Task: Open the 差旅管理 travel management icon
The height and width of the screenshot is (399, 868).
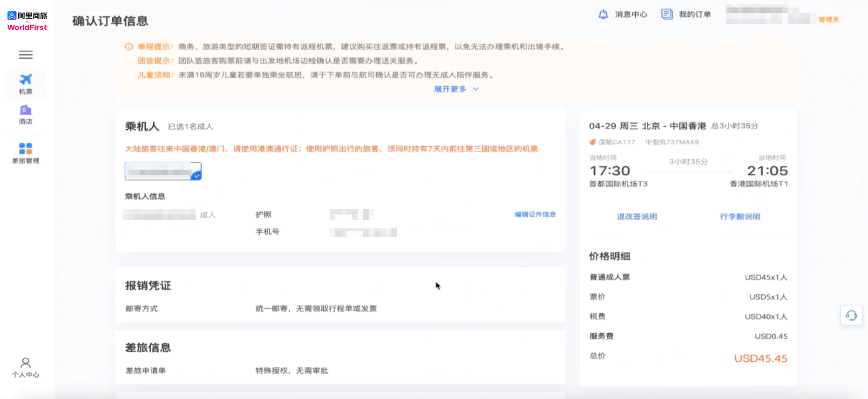Action: tap(26, 149)
